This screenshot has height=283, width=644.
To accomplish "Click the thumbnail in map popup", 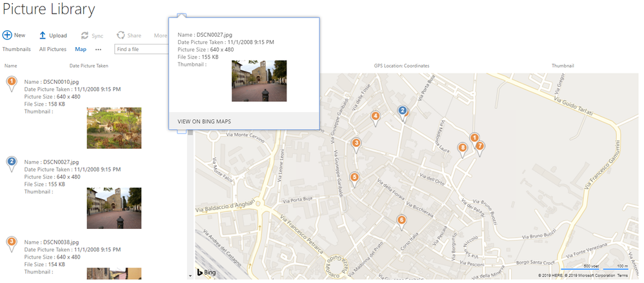I will tap(259, 81).
